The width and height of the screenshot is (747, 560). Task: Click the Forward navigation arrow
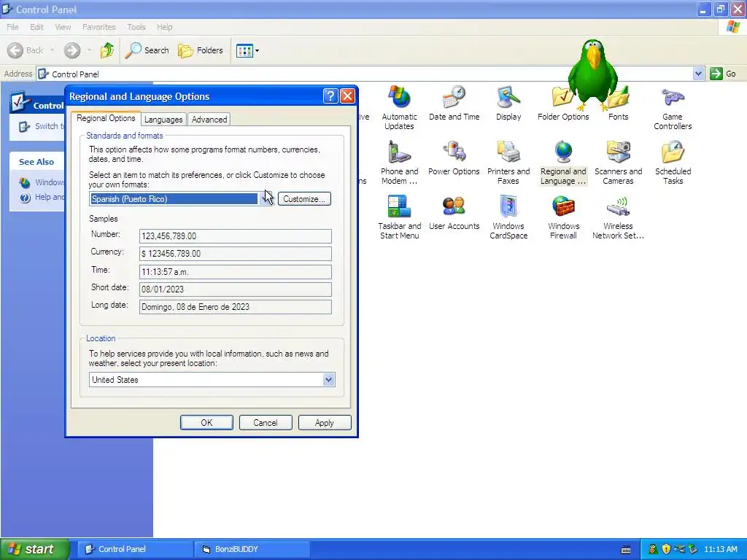pyautogui.click(x=72, y=50)
